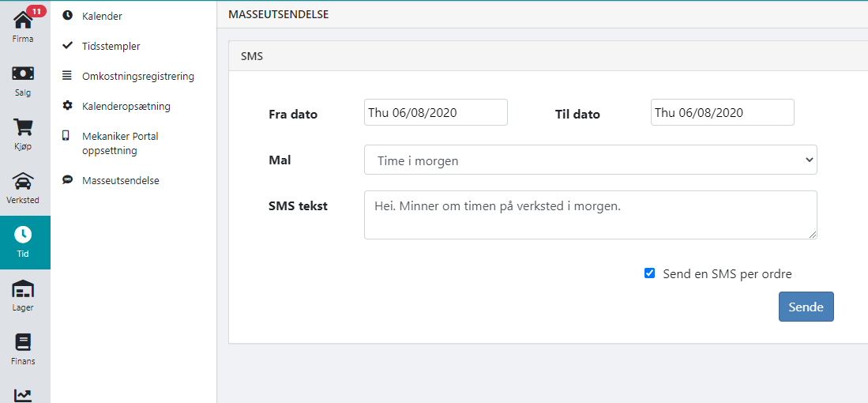The width and height of the screenshot is (868, 403).
Task: Expand the Mal template dropdown
Action: click(x=590, y=160)
